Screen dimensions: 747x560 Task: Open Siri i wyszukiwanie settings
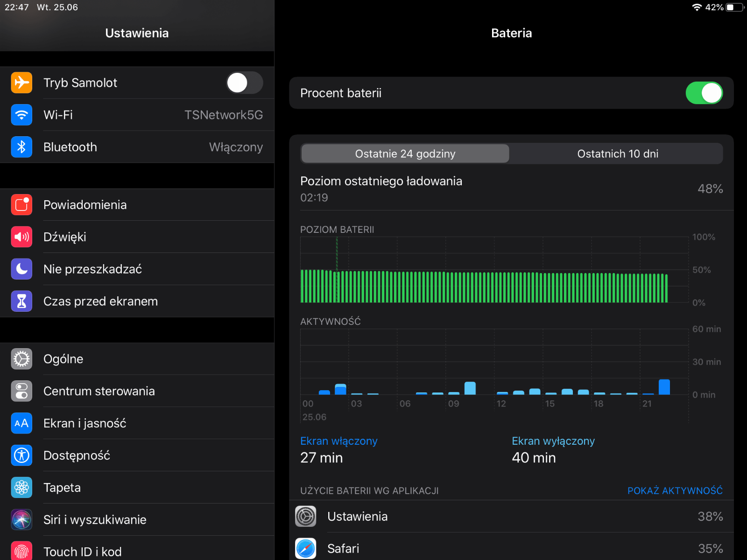[x=95, y=520]
